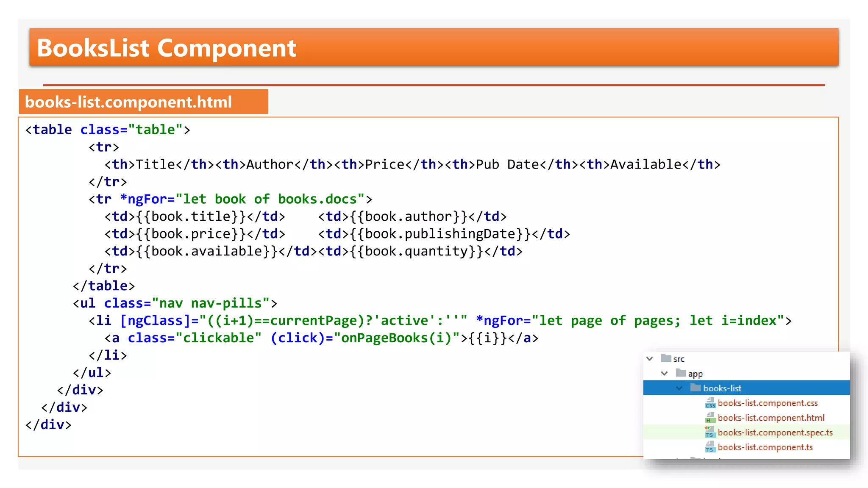Click the Available header text

click(x=646, y=164)
